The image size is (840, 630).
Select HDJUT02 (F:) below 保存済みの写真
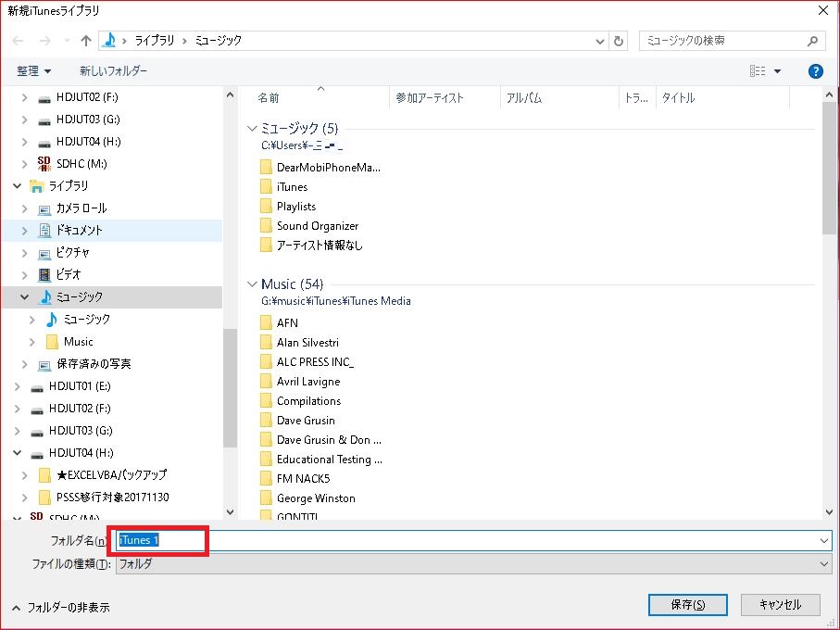(80, 409)
